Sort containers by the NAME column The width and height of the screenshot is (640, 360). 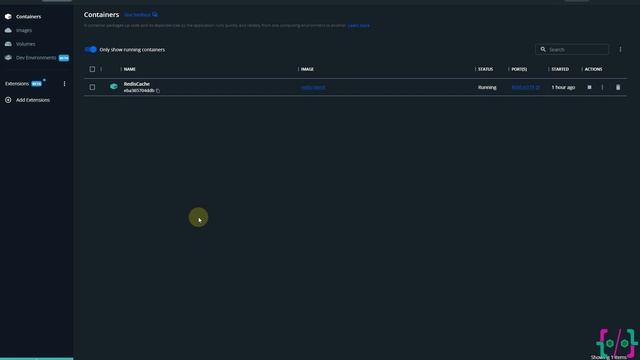click(x=130, y=69)
